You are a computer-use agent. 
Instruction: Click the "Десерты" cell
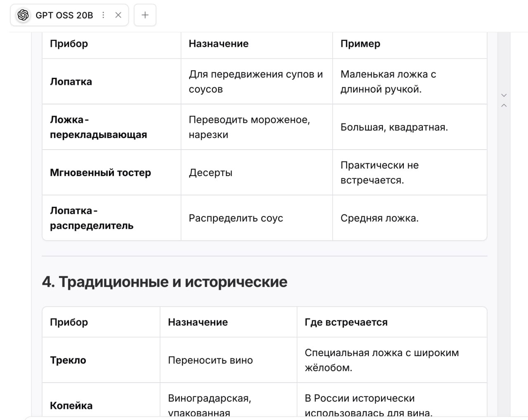[210, 173]
